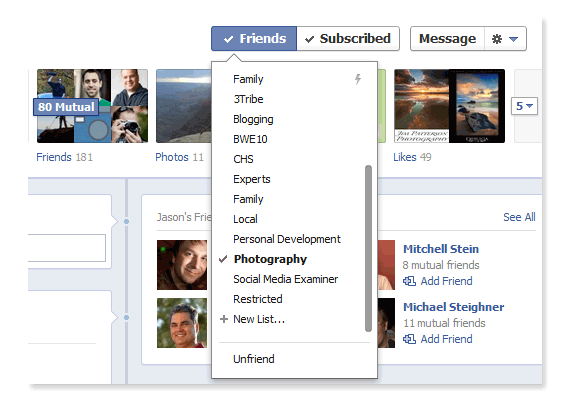Select the CHS list

(243, 159)
